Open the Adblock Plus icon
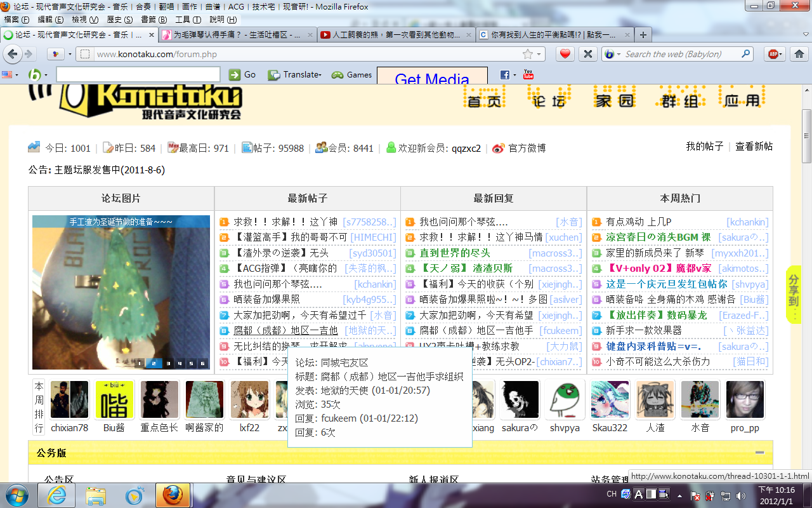This screenshot has height=508, width=812. pyautogui.click(x=773, y=54)
